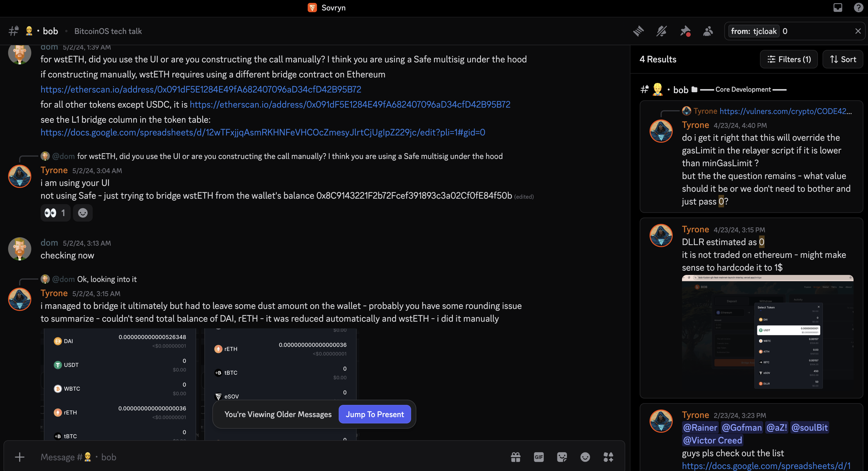
Task: Open the Filters (1) dropdown
Action: (x=789, y=59)
